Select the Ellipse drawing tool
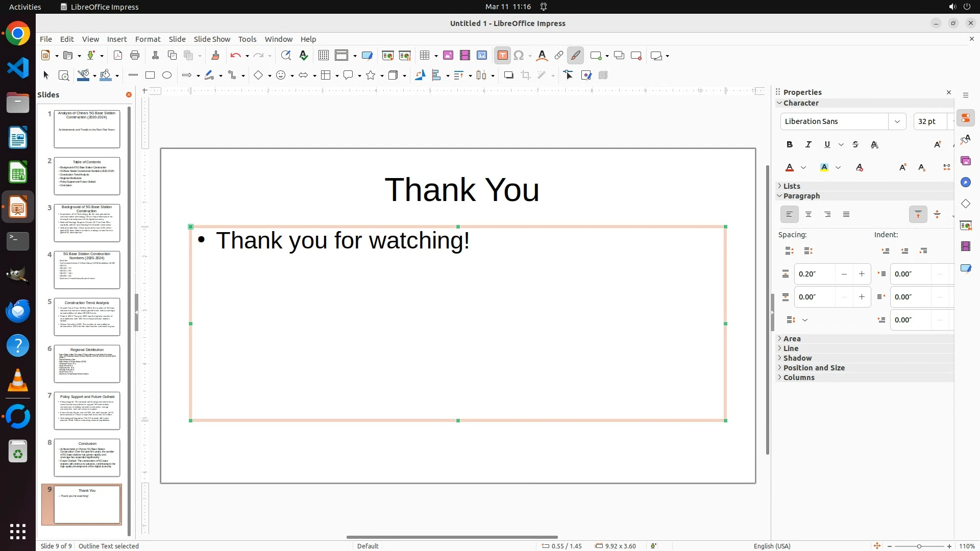The image size is (980, 551). (167, 76)
